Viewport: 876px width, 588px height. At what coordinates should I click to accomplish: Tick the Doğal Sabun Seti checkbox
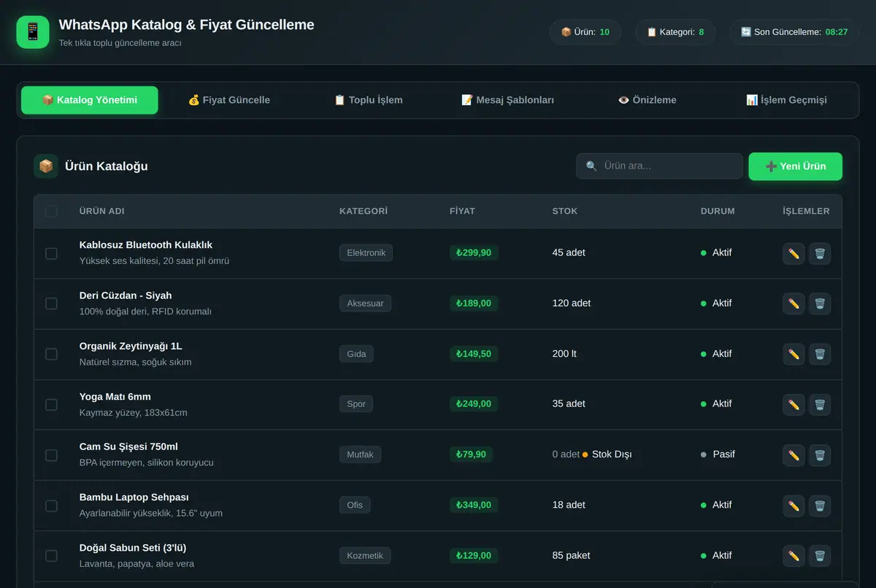pyautogui.click(x=51, y=556)
